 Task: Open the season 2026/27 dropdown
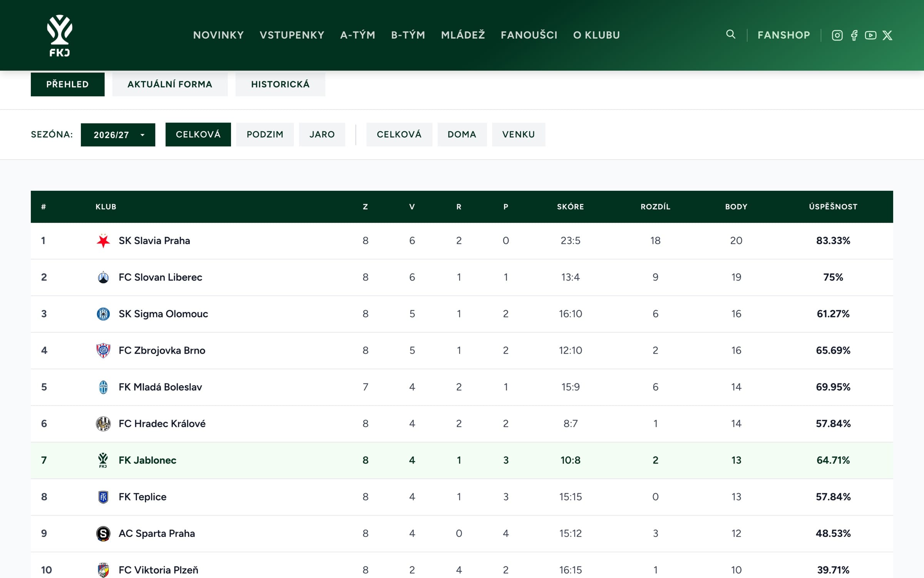(118, 135)
